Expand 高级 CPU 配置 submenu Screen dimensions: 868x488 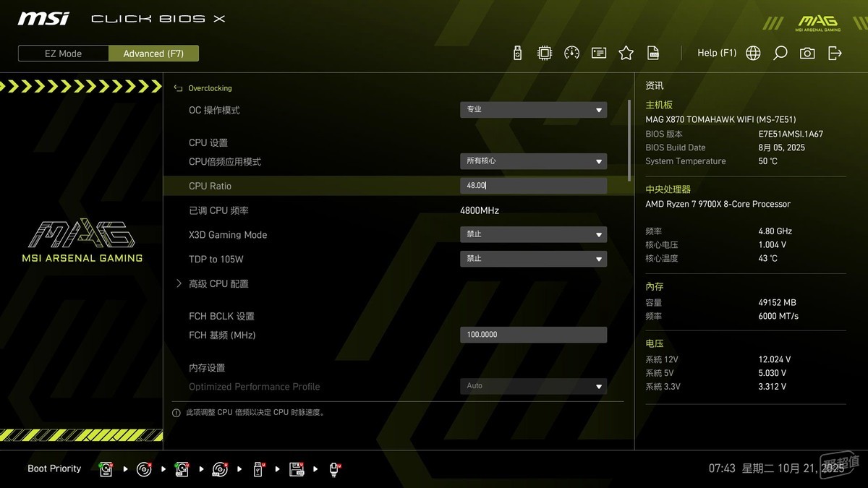[x=218, y=283]
